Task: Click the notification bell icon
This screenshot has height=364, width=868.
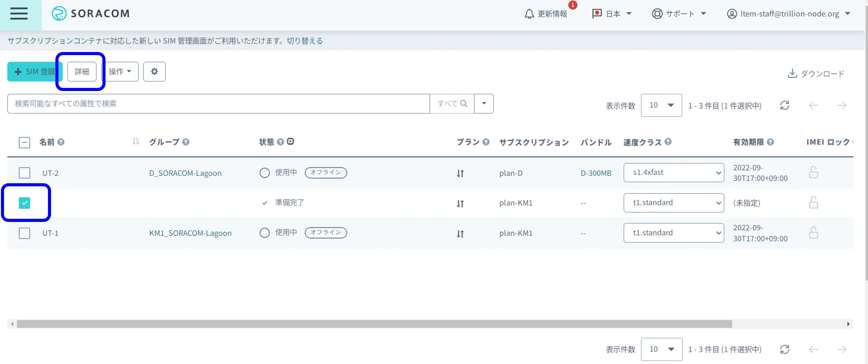Action: [529, 14]
